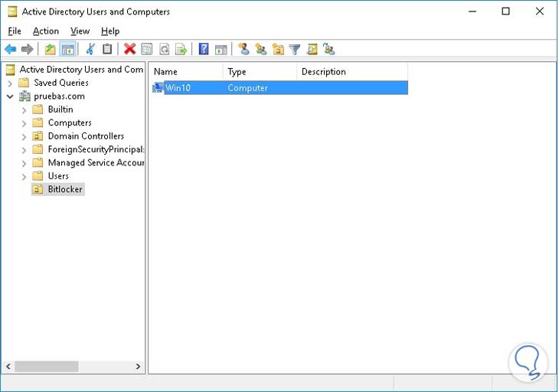559x392 pixels.
Task: Click the Back arrow in toolbar
Action: tap(11, 49)
